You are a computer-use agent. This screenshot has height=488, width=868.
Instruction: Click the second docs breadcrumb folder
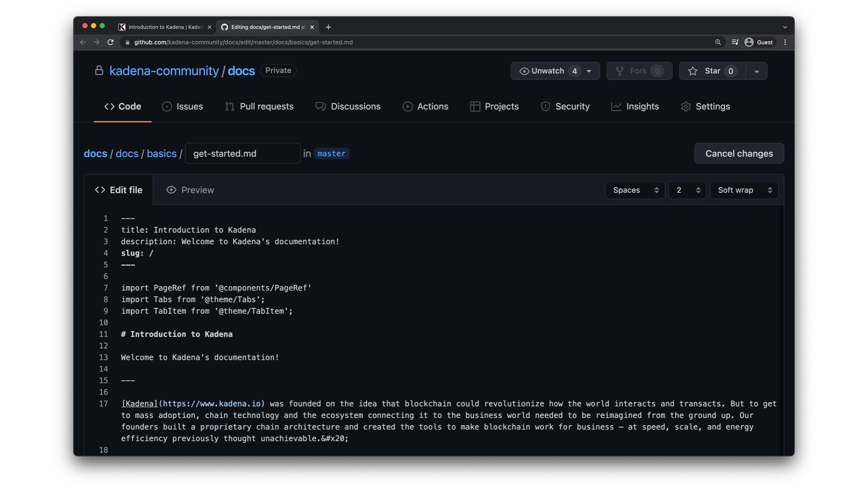(127, 154)
